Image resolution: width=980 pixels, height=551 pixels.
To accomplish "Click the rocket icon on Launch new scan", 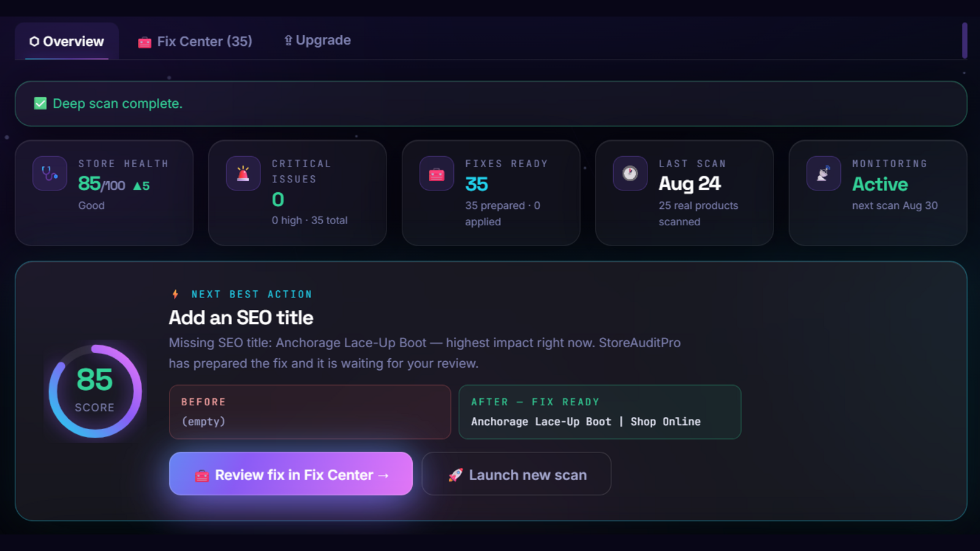I will 456,475.
